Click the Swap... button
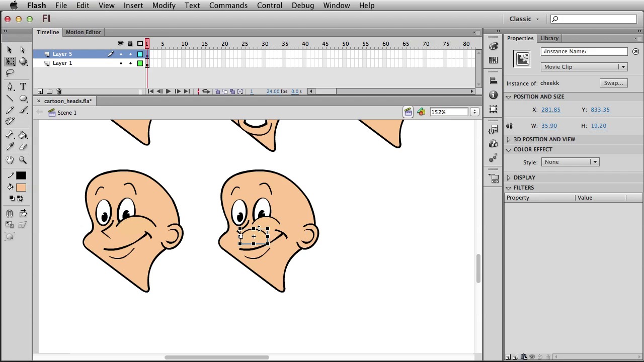Screen dimensions: 644x362 tap(613, 83)
